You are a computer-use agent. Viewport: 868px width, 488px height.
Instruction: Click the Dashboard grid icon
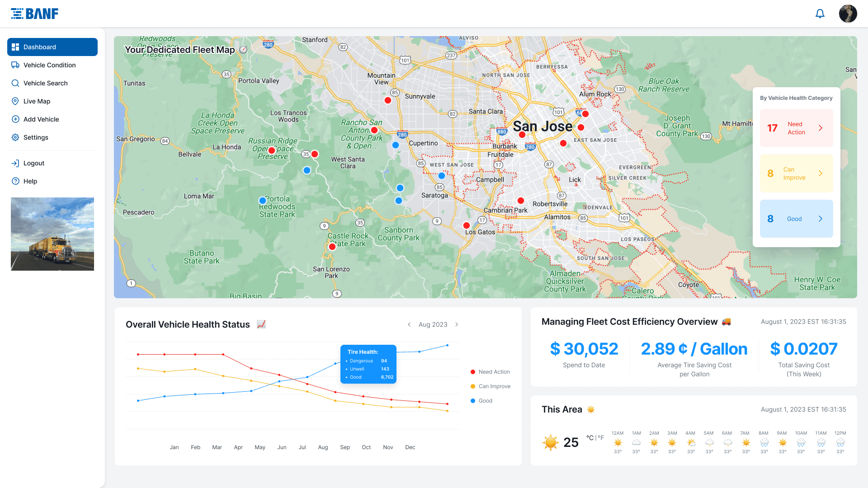coord(15,47)
